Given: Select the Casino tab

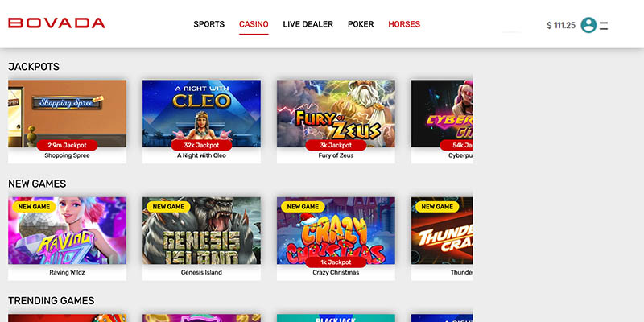Looking at the screenshot, I should coord(254,24).
